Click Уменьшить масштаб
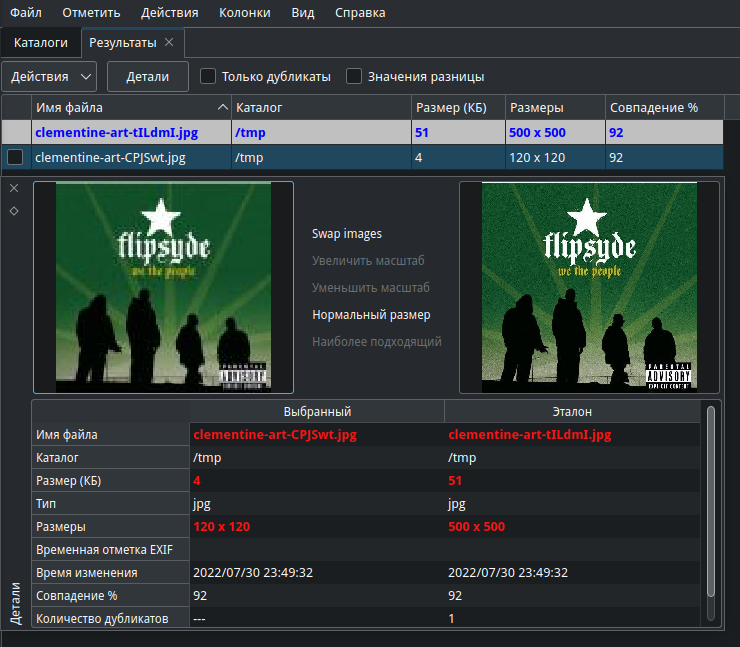The image size is (740, 647). pos(370,287)
